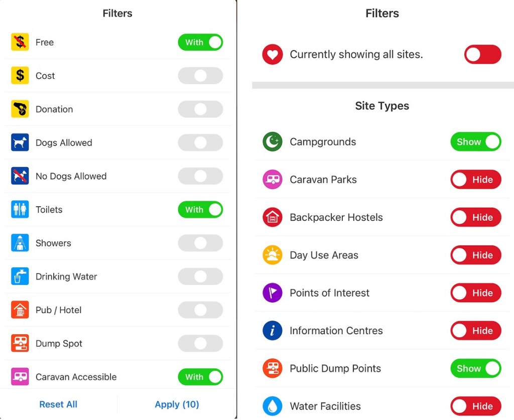514x420 pixels.
Task: Enable the Cost filter switch
Action: coord(200,76)
